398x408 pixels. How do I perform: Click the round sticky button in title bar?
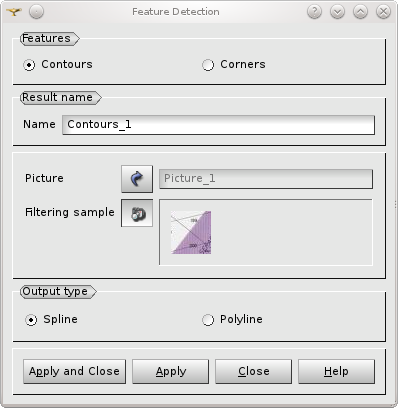click(36, 12)
